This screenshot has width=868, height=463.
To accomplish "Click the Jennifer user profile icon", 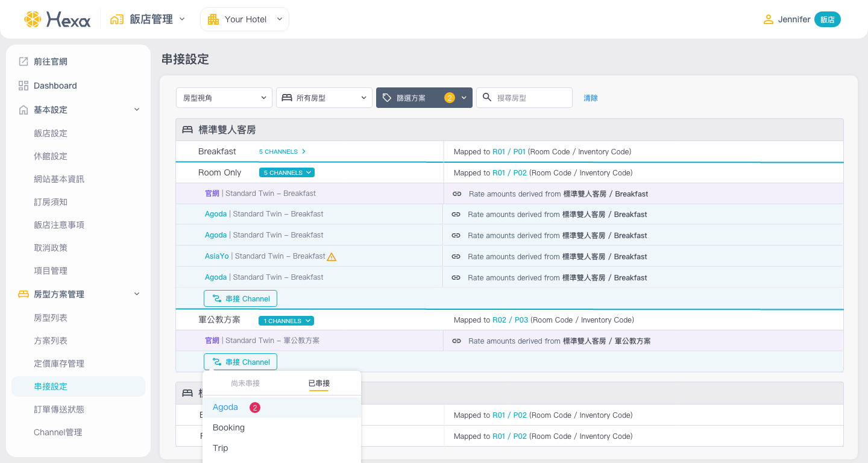I will pos(768,19).
